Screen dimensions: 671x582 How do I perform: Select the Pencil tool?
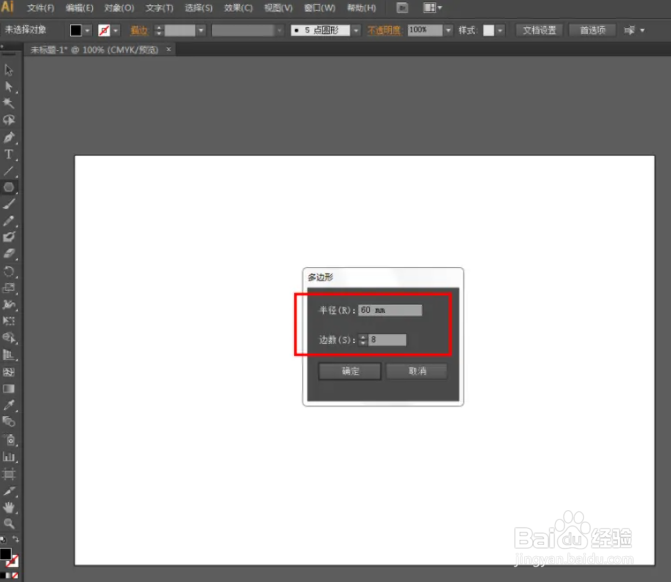pyautogui.click(x=9, y=221)
